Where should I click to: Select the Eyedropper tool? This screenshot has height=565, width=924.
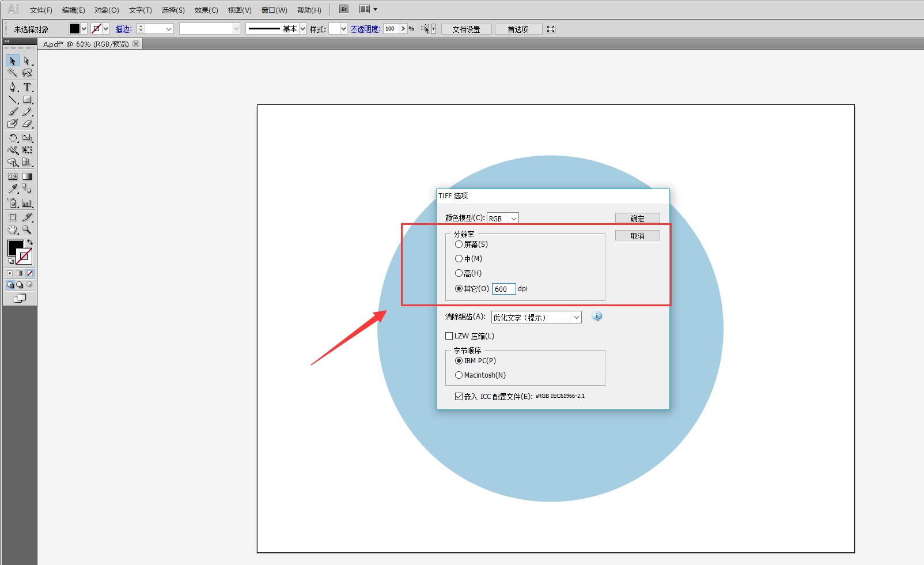(x=13, y=189)
